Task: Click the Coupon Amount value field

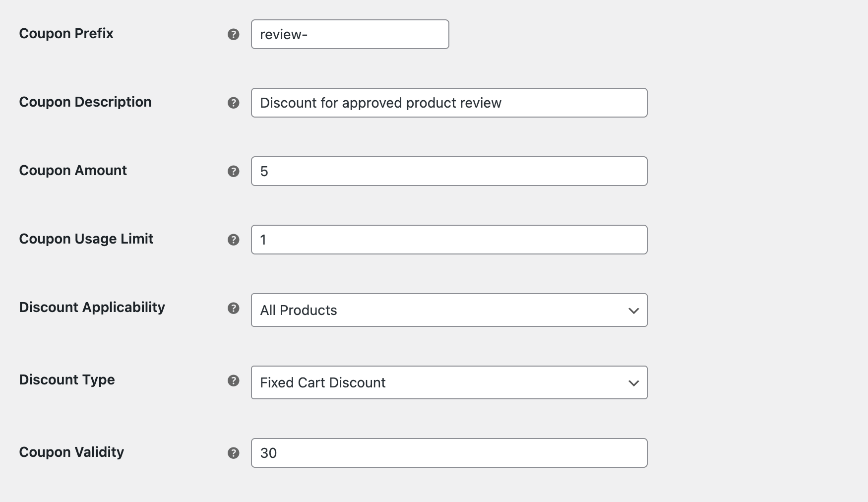Action: 448,171
